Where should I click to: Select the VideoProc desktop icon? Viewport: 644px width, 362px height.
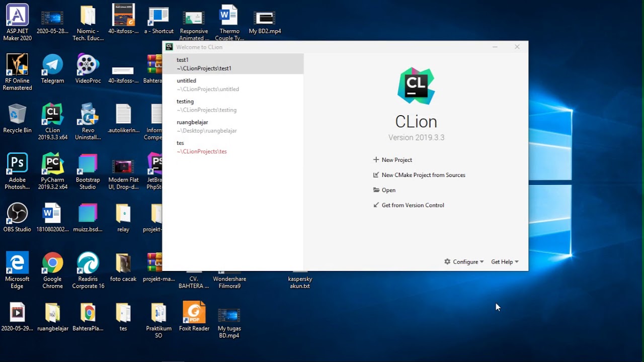[88, 69]
